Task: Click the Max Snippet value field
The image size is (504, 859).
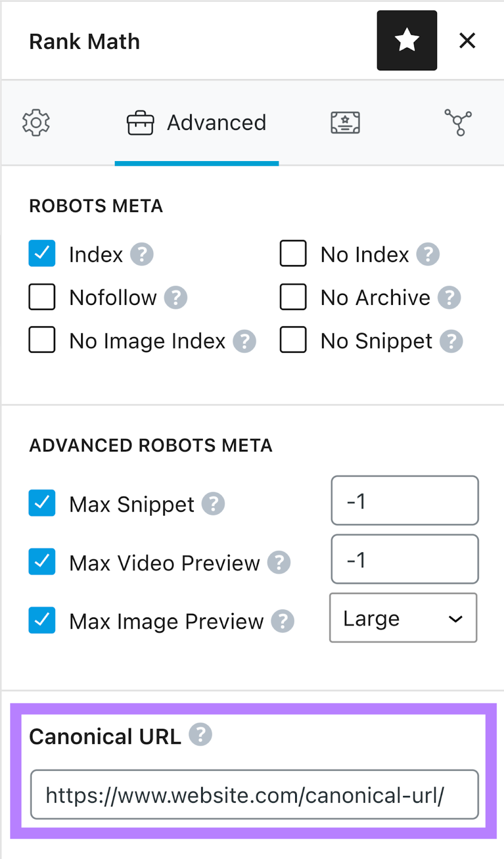Action: pos(404,500)
